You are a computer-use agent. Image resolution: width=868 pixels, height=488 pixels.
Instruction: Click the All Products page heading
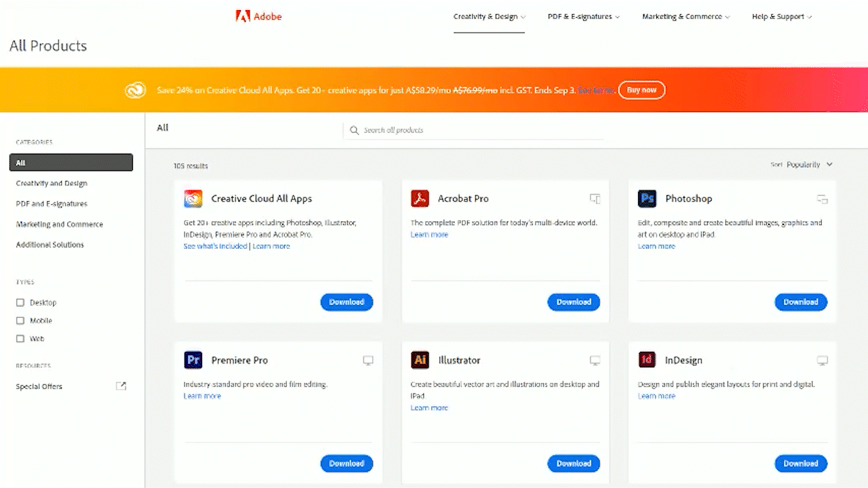point(48,46)
